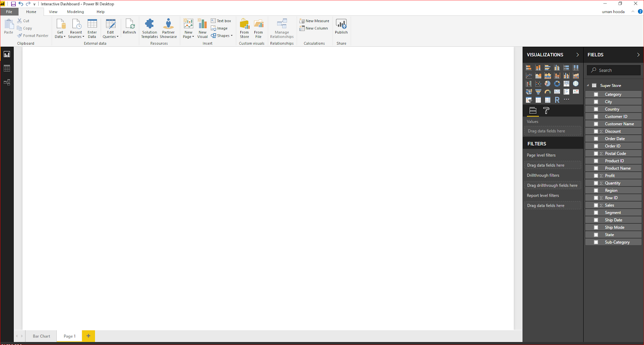Choose the Funnel visualization
This screenshot has height=345, width=644.
[x=538, y=92]
